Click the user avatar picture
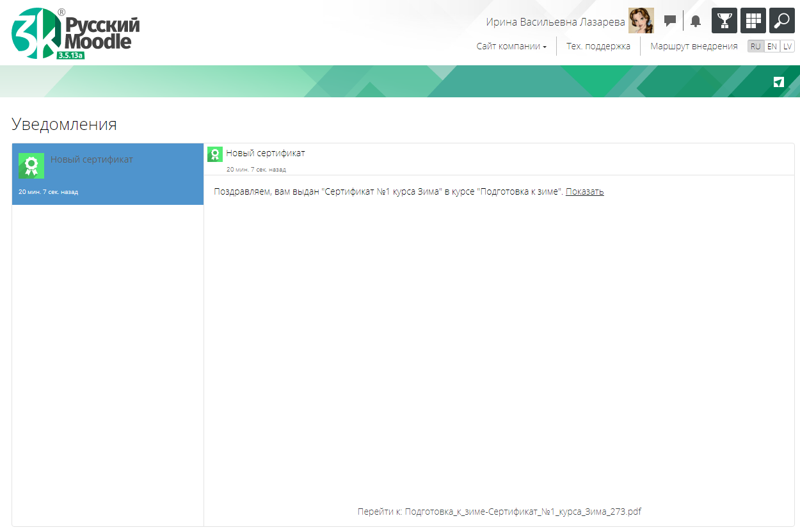Viewport: 800px width, 532px height. click(x=641, y=20)
